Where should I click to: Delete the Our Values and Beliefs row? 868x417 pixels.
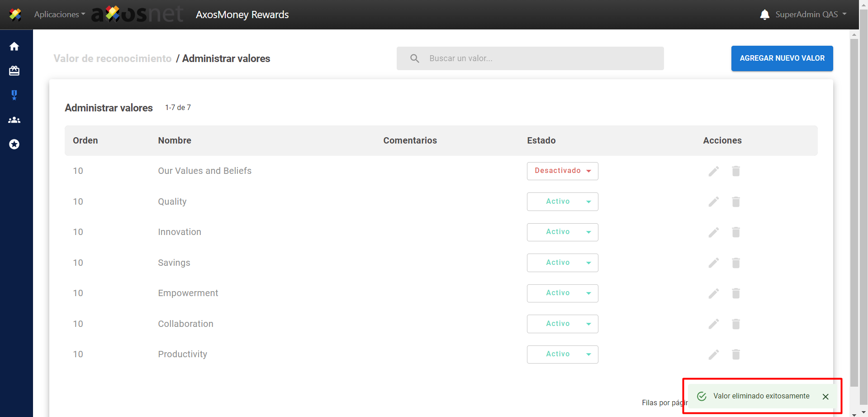[x=735, y=171]
